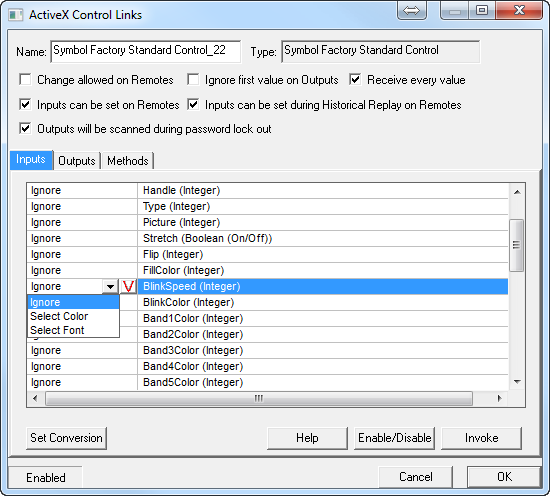Select the Picture (Integer) row
550x496 pixels.
point(323,222)
